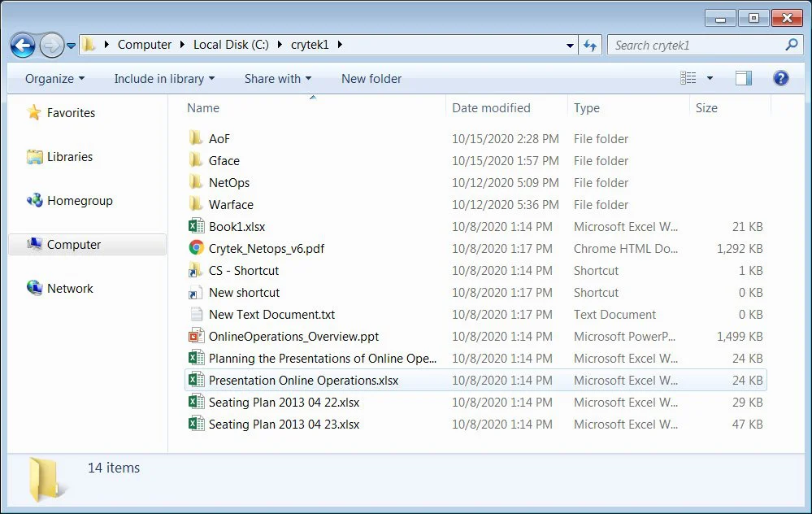The image size is (812, 514).
Task: Open the address bar history dropdown
Action: click(570, 46)
